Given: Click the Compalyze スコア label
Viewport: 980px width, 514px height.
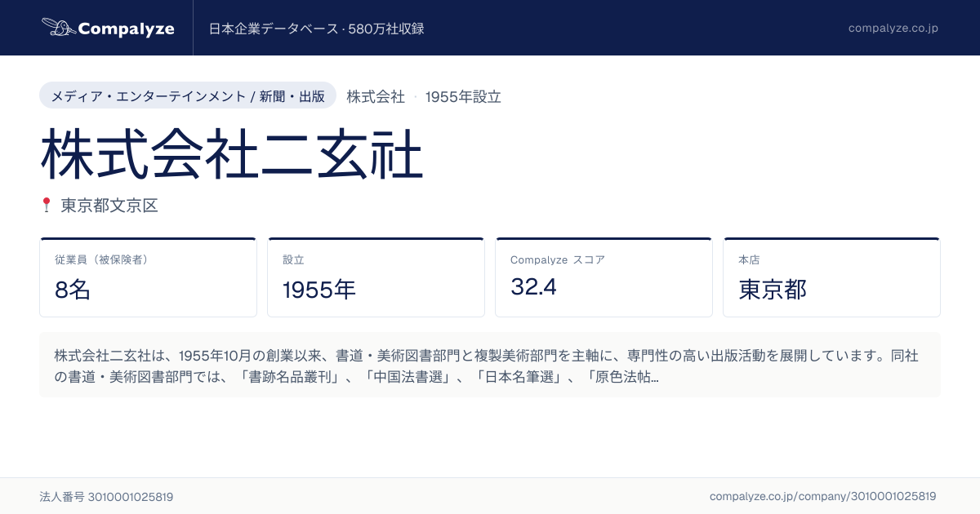Looking at the screenshot, I should (x=558, y=259).
